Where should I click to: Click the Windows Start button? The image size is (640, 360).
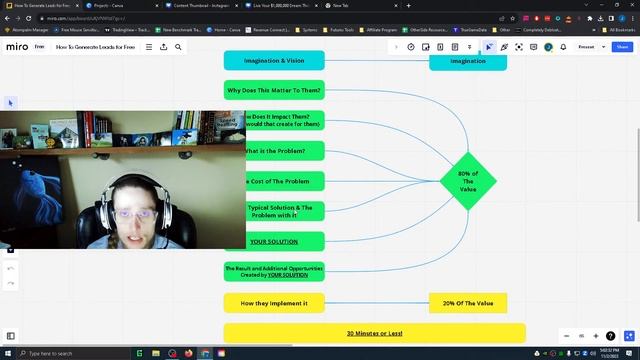pos(8,353)
